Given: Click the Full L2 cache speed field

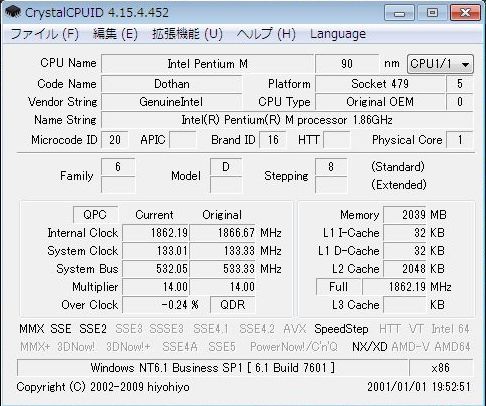Looking at the screenshot, I should click(339, 287).
